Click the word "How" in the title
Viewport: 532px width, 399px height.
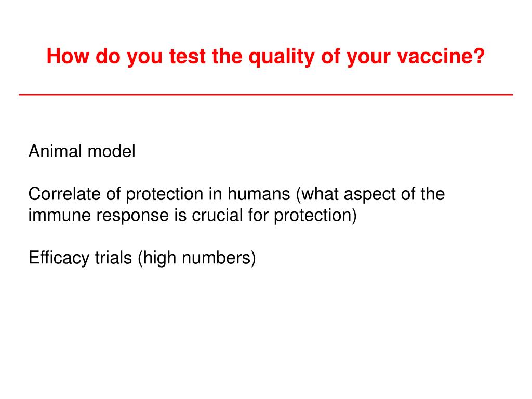[x=68, y=56]
